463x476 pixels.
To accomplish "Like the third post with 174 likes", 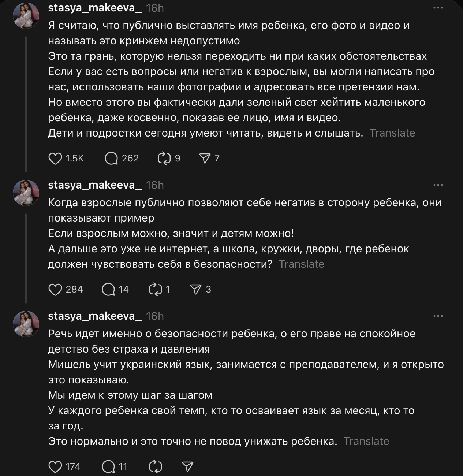I will point(55,466).
